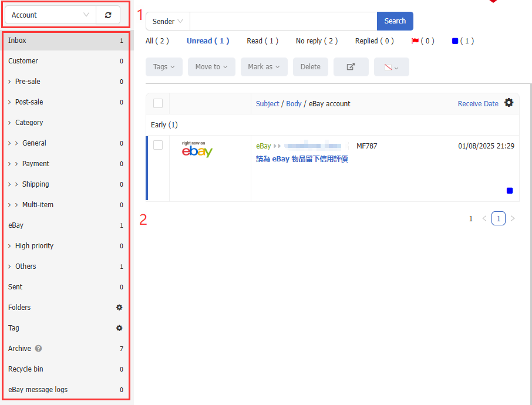Image resolution: width=532 pixels, height=405 pixels.
Task: Open the Mark as dropdown
Action: coord(264,67)
